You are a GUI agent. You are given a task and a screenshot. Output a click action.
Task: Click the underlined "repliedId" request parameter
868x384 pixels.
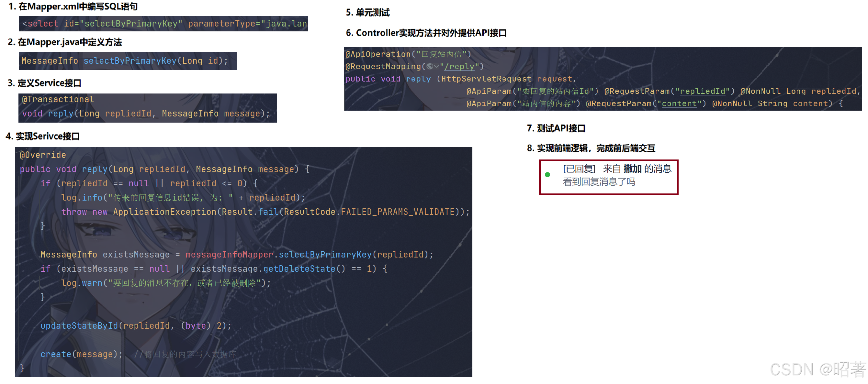[703, 91]
